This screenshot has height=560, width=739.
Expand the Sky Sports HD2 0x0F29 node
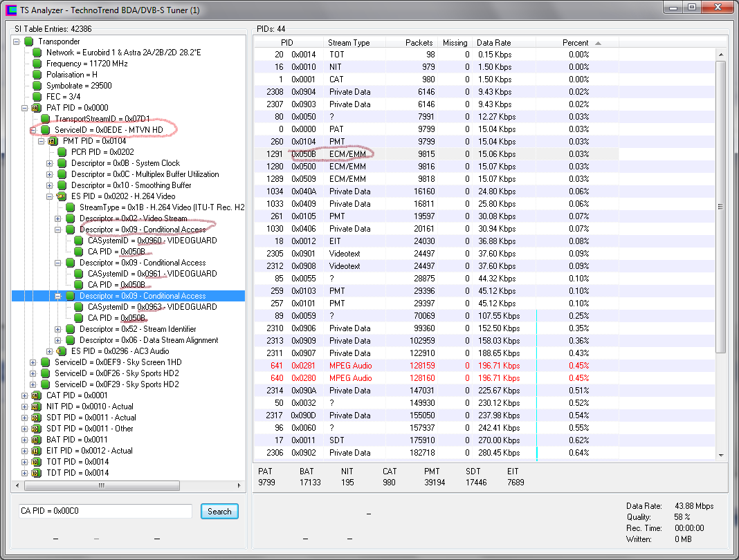(33, 384)
